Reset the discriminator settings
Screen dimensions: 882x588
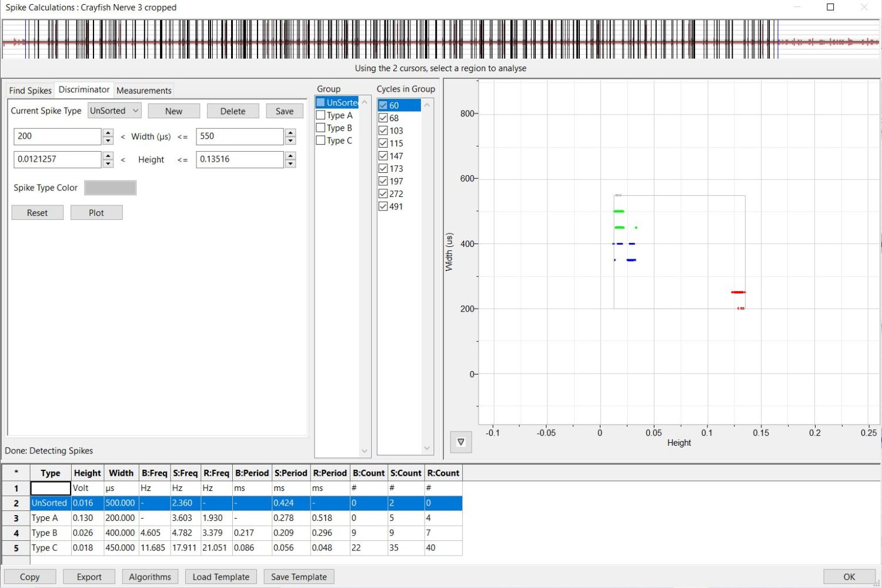click(37, 212)
